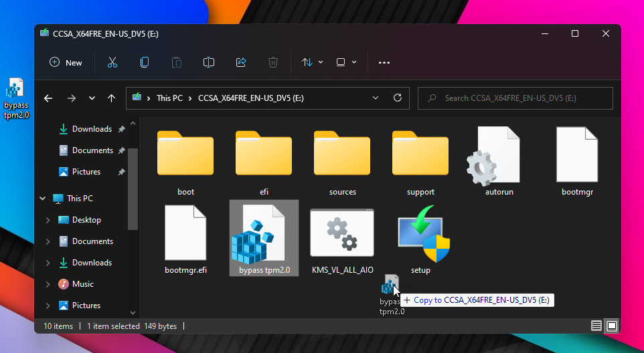This screenshot has height=353, width=644.
Task: Click the search box for drive E:
Action: pyautogui.click(x=515, y=98)
